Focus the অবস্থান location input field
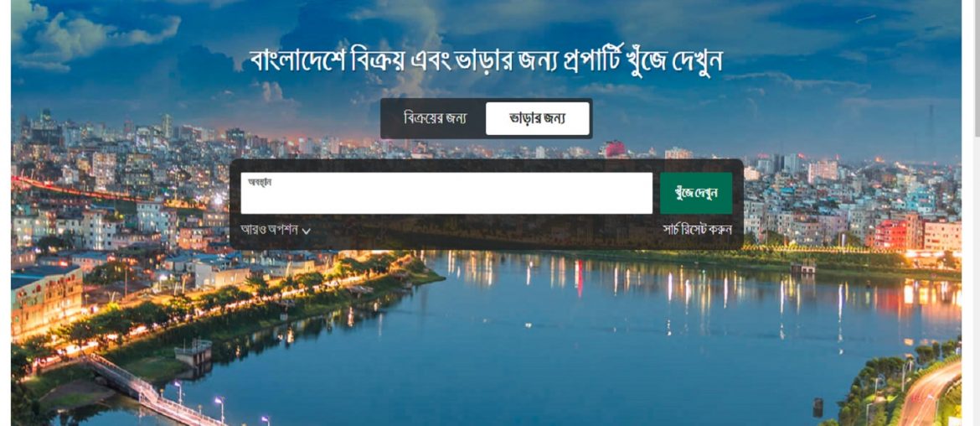The height and width of the screenshot is (426, 980). [446, 194]
